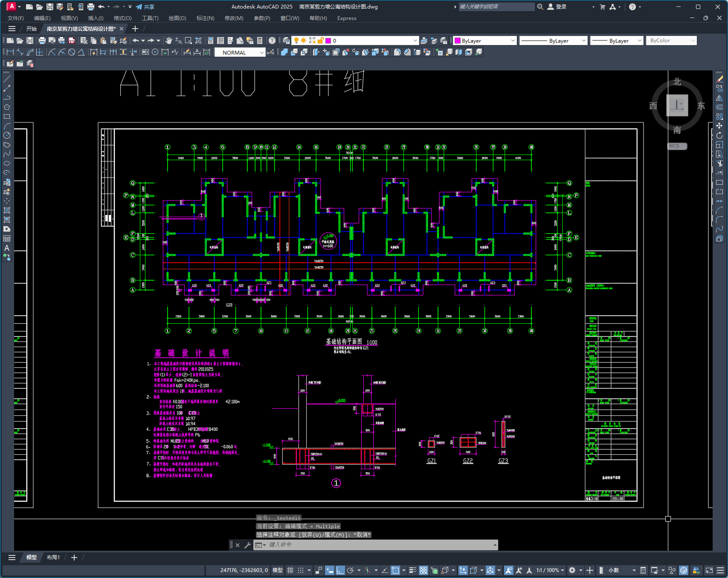Open the ByLayer color control dropdown

(485, 41)
